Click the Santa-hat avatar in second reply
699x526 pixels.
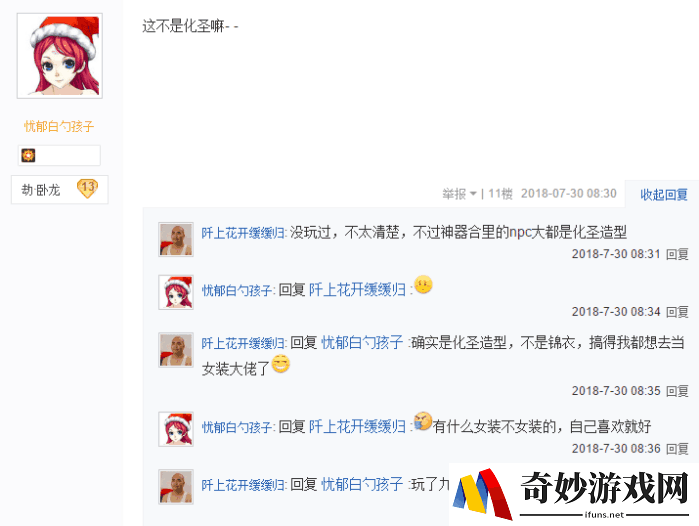(176, 292)
